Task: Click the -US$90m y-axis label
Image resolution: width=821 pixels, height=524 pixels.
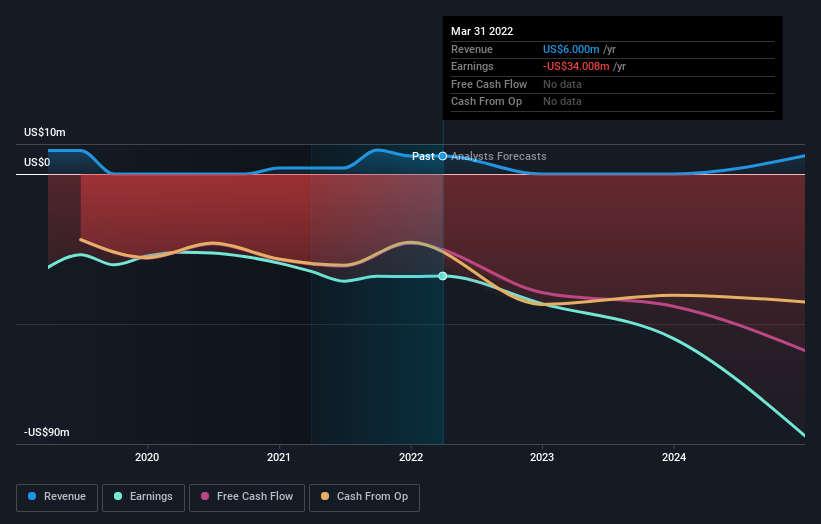Action: click(47, 432)
